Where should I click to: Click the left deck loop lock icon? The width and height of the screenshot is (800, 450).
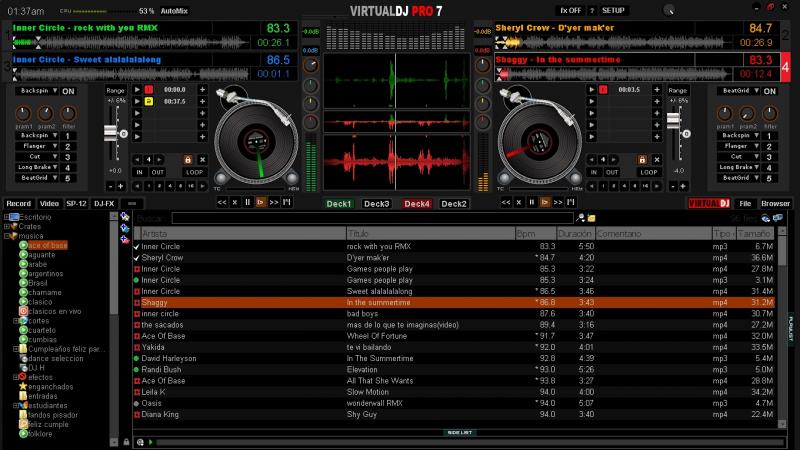pos(188,160)
